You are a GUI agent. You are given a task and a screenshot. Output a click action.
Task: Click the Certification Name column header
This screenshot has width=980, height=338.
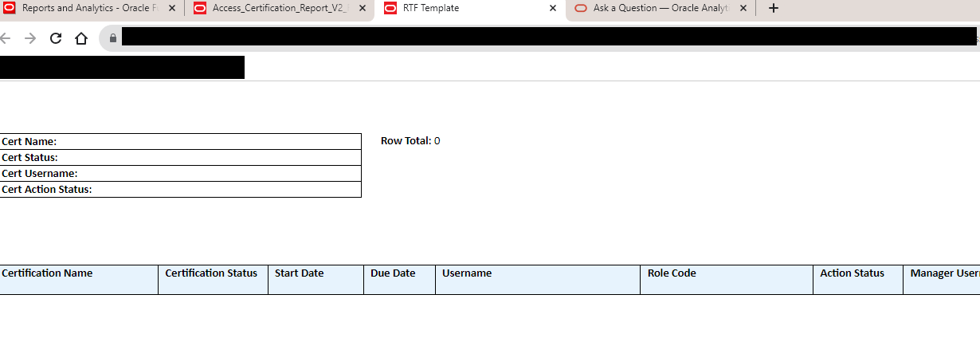[x=79, y=280]
